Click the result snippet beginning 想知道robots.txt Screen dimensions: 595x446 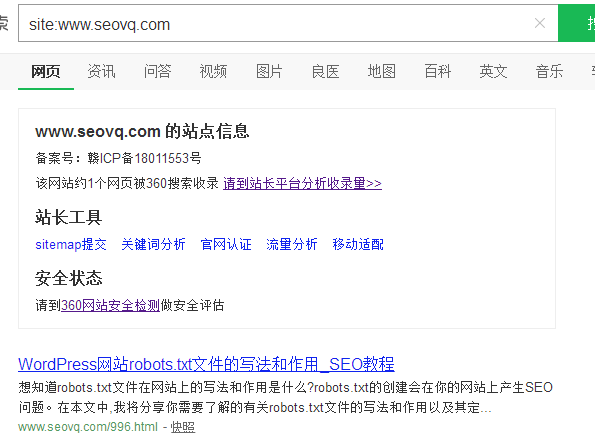coord(285,397)
